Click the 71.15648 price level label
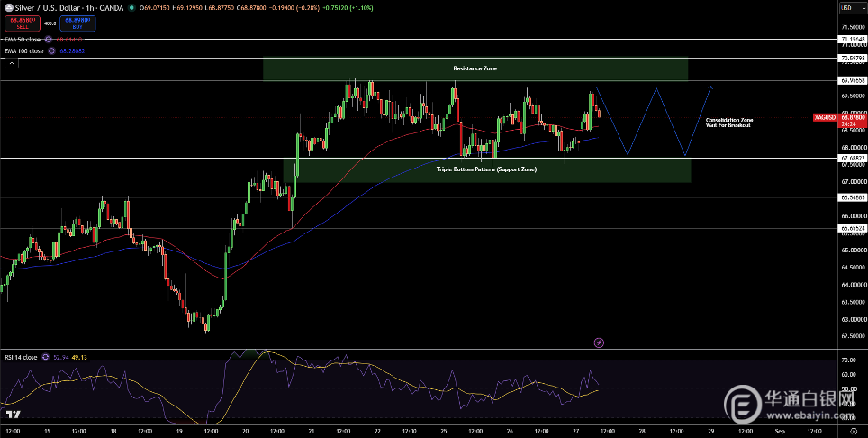This screenshot has height=438, width=868. pos(853,40)
